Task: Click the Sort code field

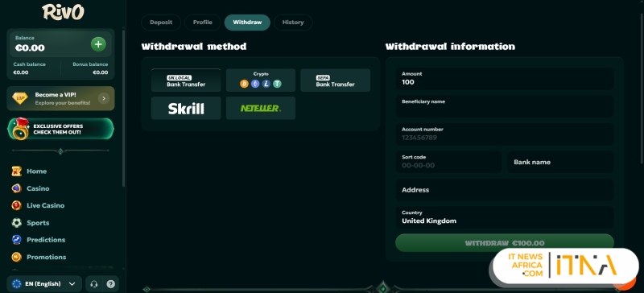Action: 448,162
